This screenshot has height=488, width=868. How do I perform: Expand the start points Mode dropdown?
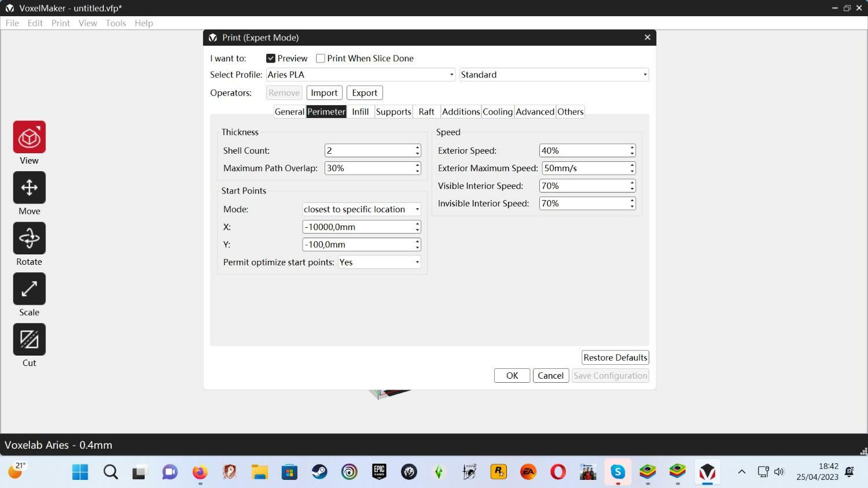(362, 209)
